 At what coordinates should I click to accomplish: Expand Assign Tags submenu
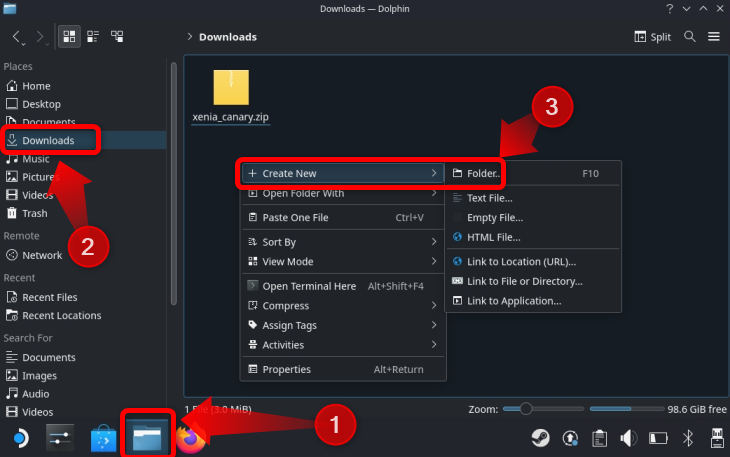(343, 325)
